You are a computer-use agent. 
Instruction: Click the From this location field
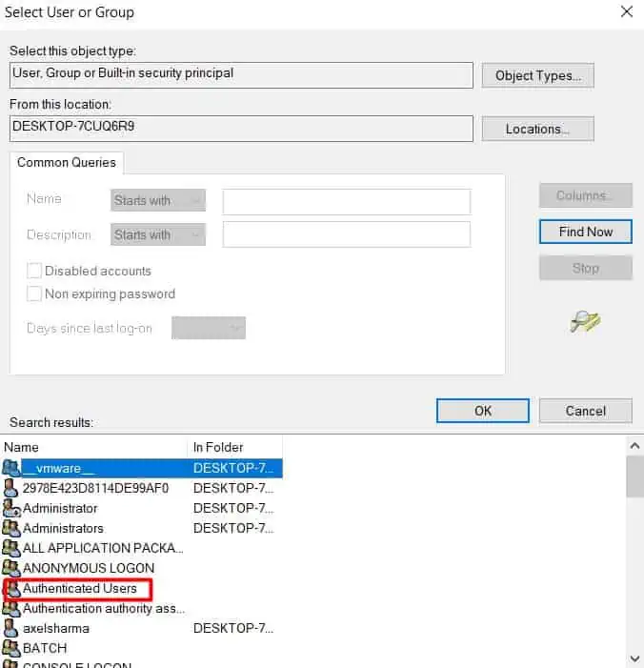[241, 129]
